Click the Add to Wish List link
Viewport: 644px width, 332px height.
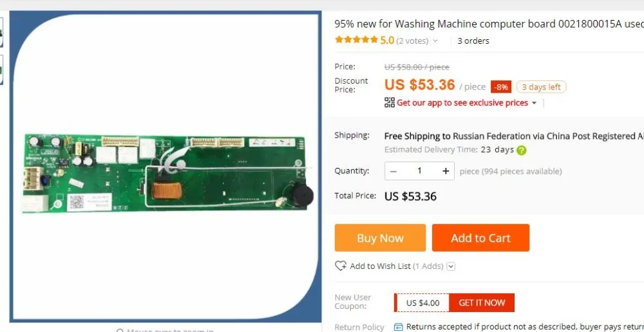coord(380,266)
